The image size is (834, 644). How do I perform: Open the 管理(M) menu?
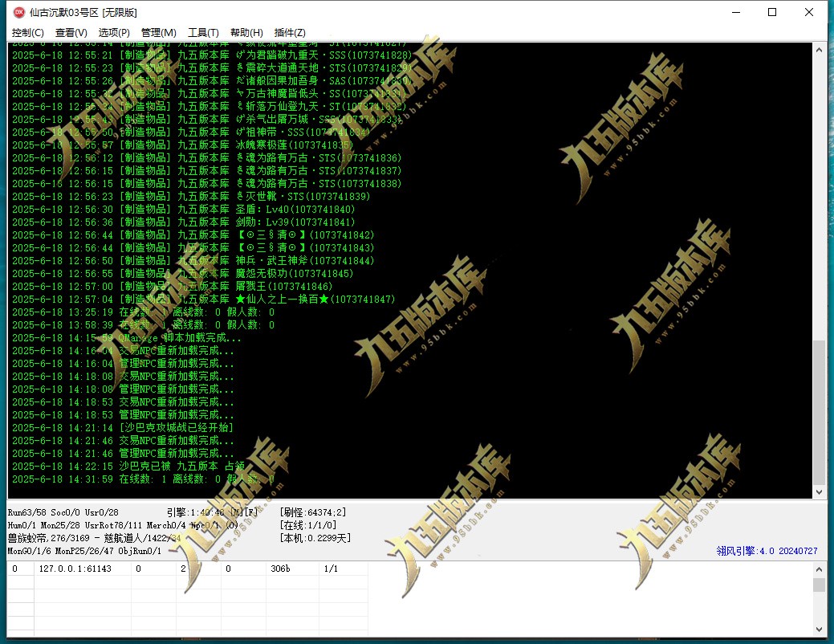click(x=158, y=32)
